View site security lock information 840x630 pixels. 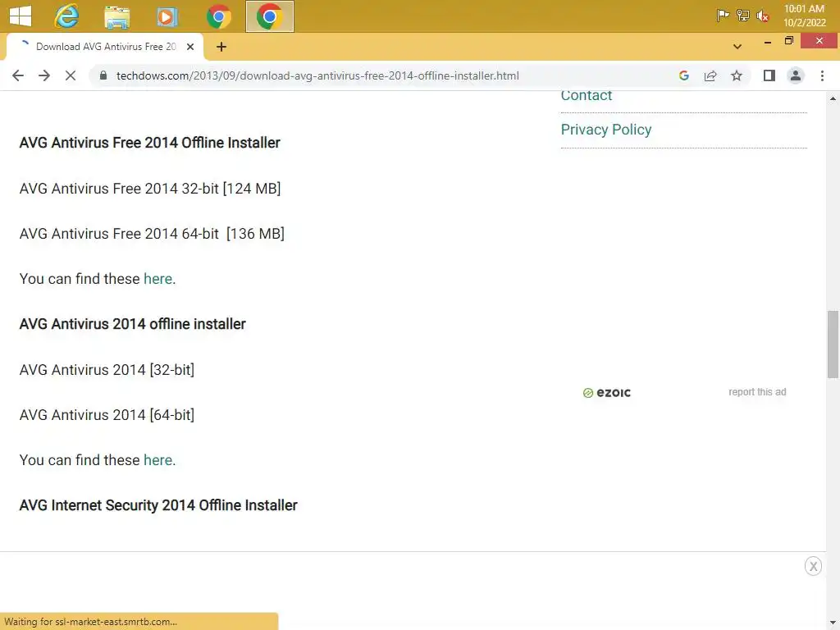103,75
